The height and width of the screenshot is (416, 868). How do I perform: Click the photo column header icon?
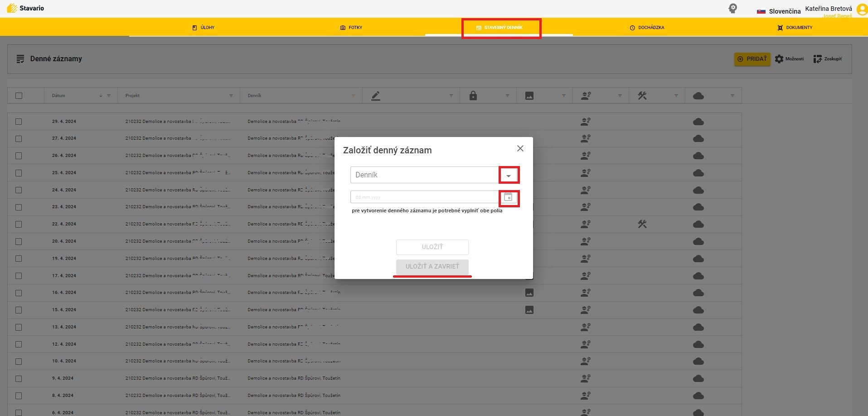click(x=529, y=96)
